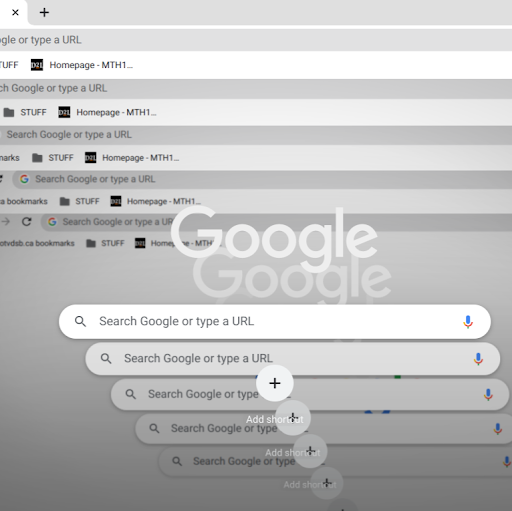Click the white Search Google or type a URL box
Image resolution: width=512 pixels, height=511 pixels.
(275, 322)
